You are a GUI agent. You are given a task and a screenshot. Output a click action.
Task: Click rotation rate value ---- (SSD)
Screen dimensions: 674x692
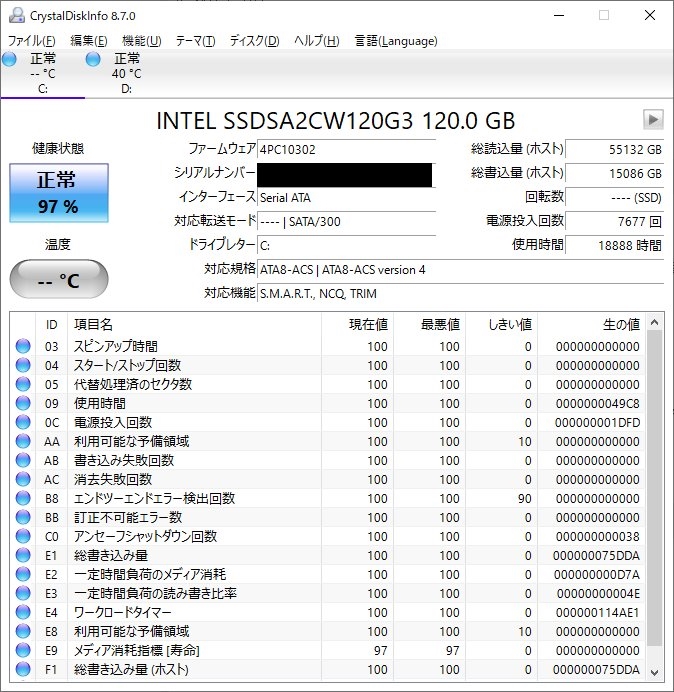point(614,197)
